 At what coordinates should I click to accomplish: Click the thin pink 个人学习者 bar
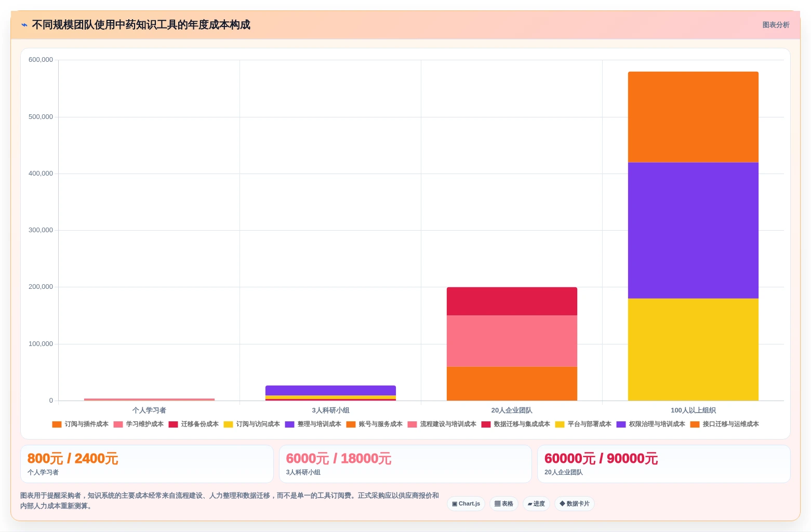click(x=149, y=400)
